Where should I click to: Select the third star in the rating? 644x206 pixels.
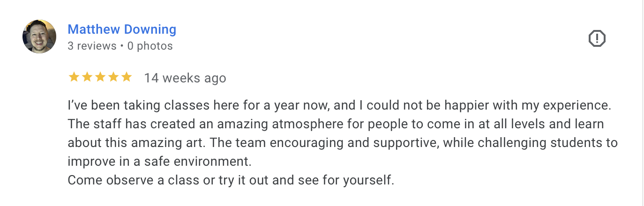click(x=100, y=77)
